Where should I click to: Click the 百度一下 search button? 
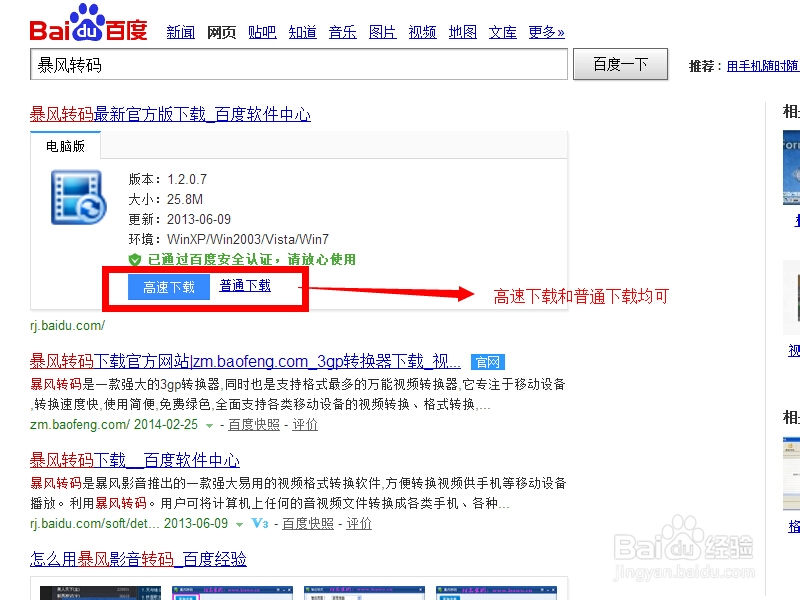[x=620, y=64]
